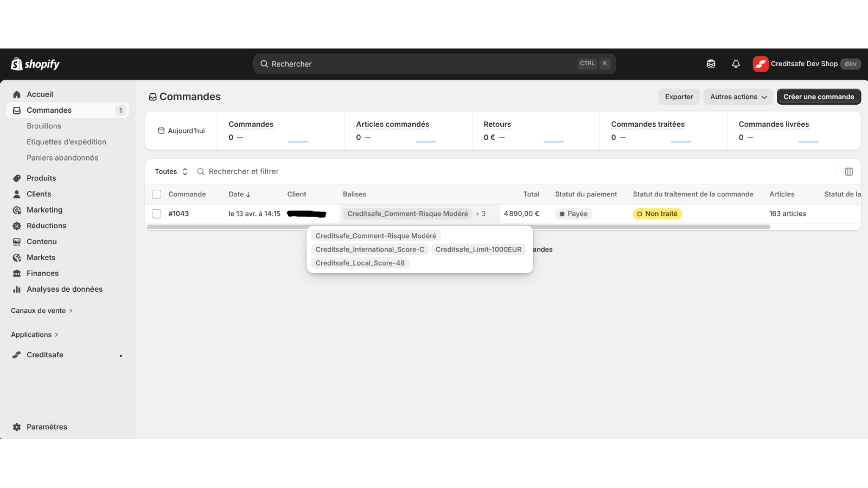The width and height of the screenshot is (868, 488).
Task: Click the dev badge beside store name
Action: (851, 64)
